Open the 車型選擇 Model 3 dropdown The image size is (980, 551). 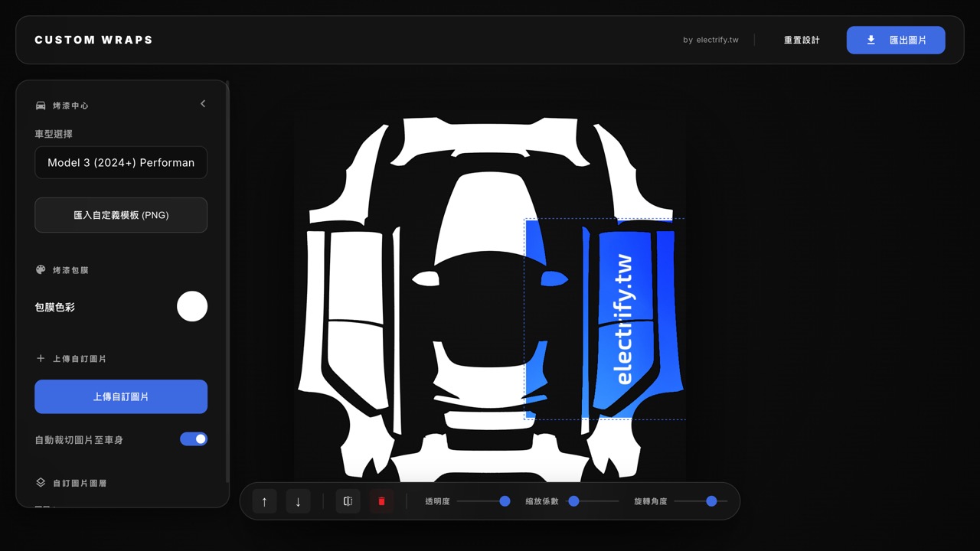[121, 163]
